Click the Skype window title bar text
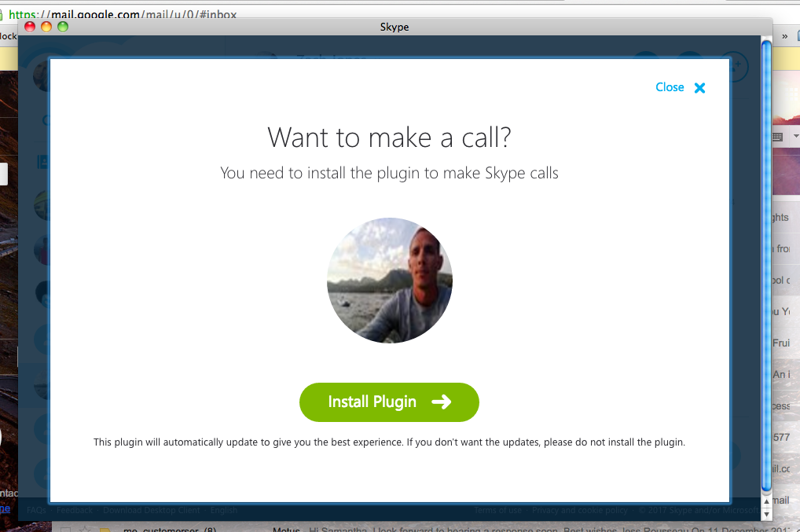The width and height of the screenshot is (800, 532). coord(394,27)
